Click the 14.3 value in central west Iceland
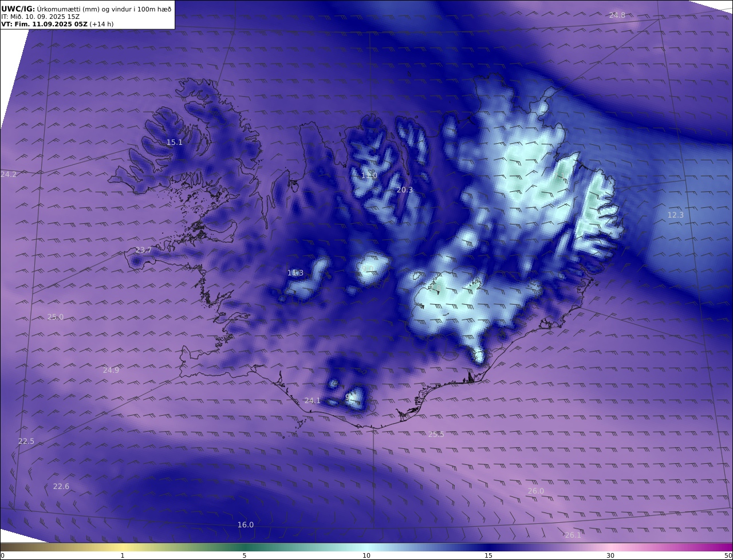 [x=295, y=273]
